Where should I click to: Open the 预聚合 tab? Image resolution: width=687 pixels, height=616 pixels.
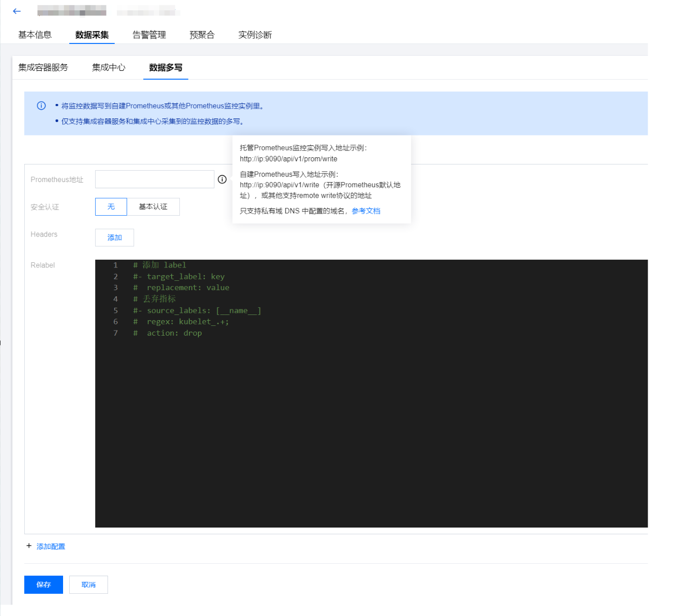(x=202, y=35)
